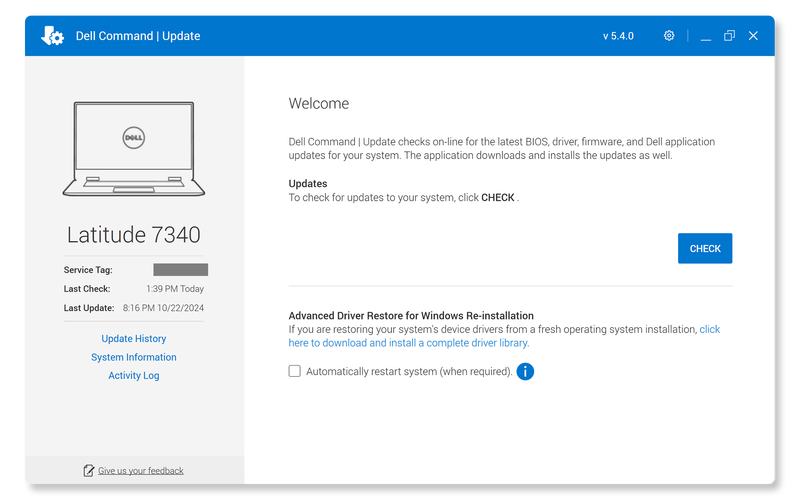The height and width of the screenshot is (500, 800).
Task: Restore down the application window
Action: point(729,36)
